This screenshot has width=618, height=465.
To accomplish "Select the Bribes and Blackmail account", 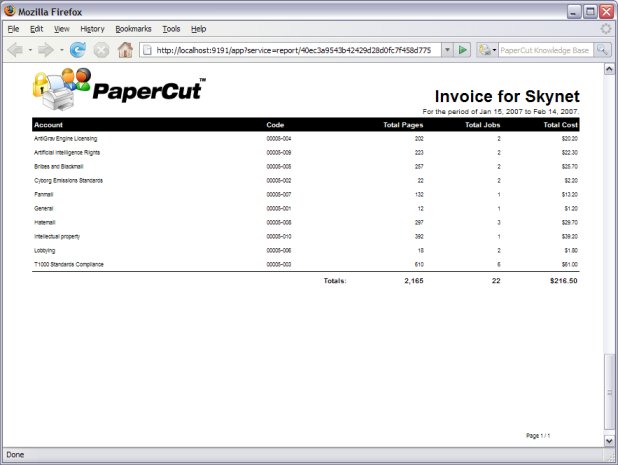I will click(59, 167).
